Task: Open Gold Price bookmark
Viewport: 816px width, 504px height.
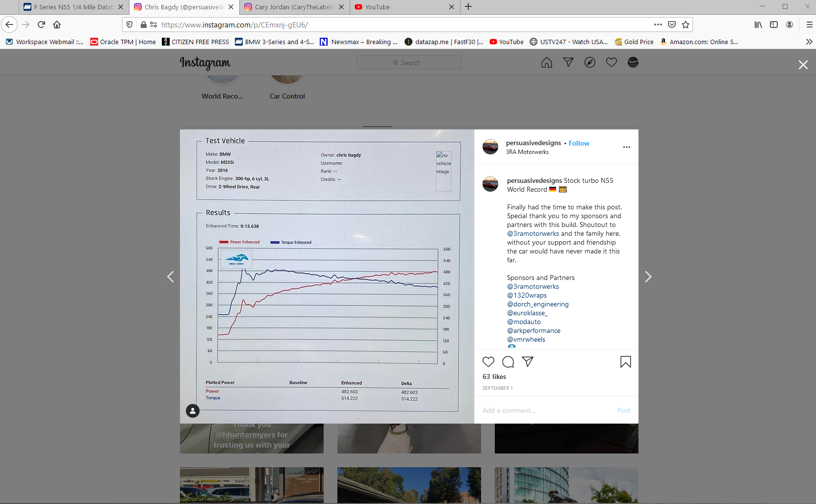Action: pos(634,42)
